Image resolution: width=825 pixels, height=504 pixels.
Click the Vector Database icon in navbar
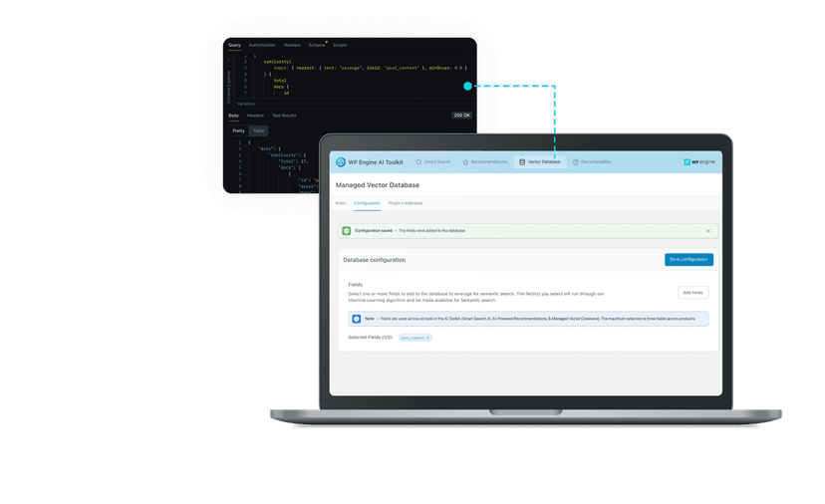tap(522, 162)
